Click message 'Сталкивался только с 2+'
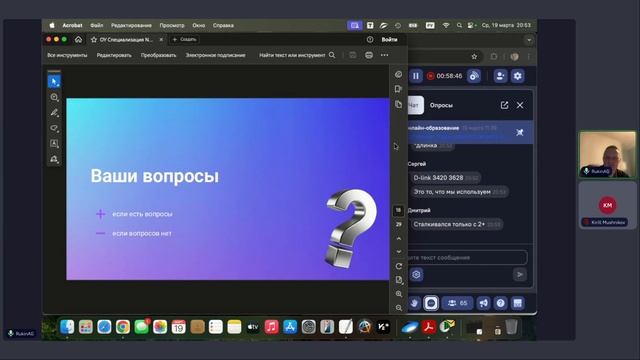Screen dimensions: 640x360 [457, 224]
